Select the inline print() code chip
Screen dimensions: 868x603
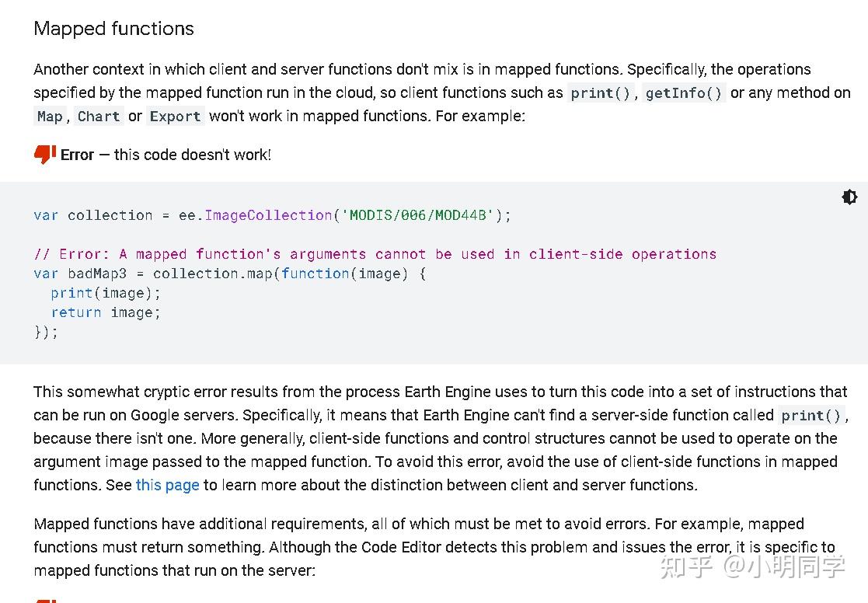point(600,92)
